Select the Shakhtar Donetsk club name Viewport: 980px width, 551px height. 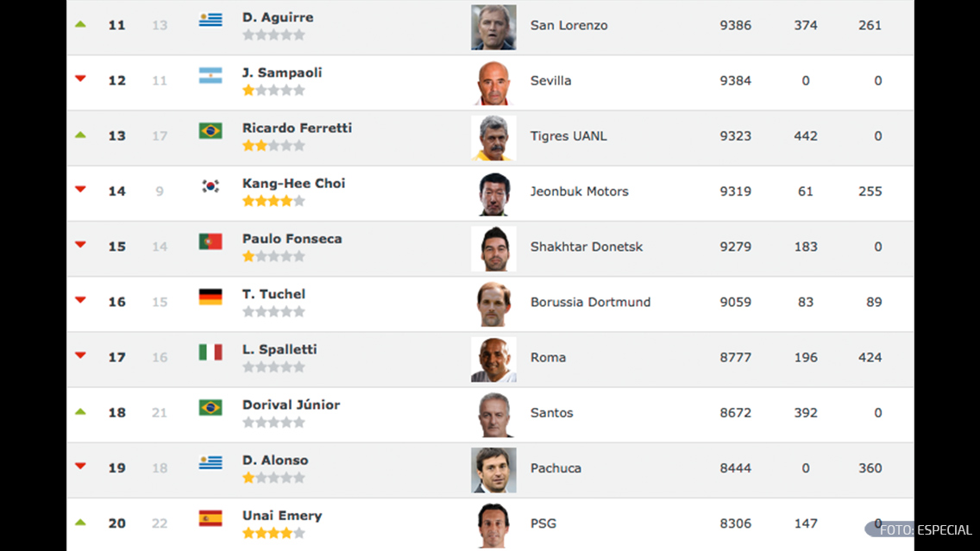point(587,247)
